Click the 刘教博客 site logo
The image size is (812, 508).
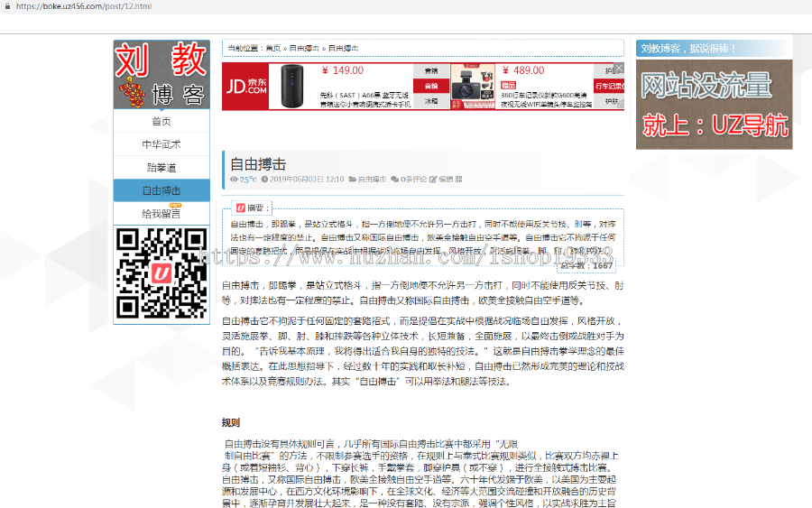click(161, 75)
